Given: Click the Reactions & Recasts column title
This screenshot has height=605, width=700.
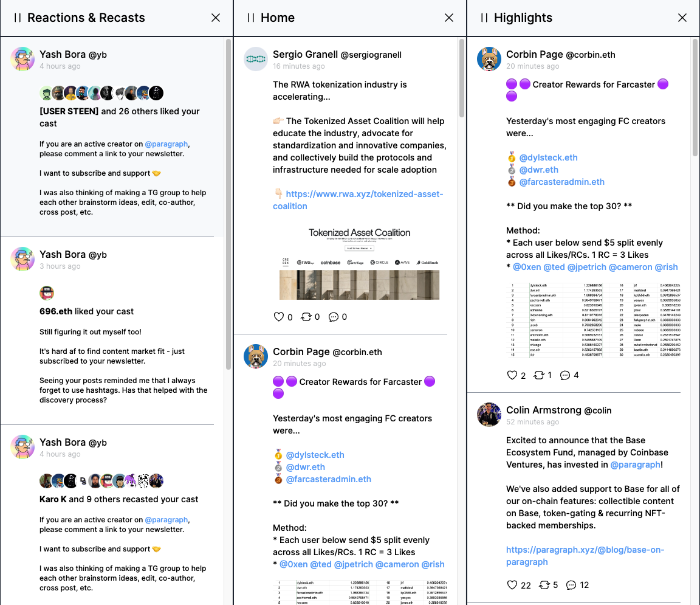Looking at the screenshot, I should [86, 18].
